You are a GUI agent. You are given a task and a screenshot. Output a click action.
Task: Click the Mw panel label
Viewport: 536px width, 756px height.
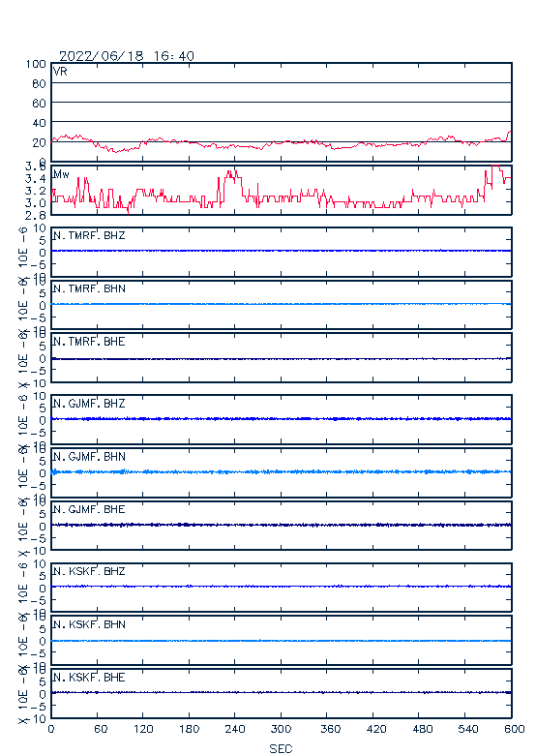(x=61, y=174)
